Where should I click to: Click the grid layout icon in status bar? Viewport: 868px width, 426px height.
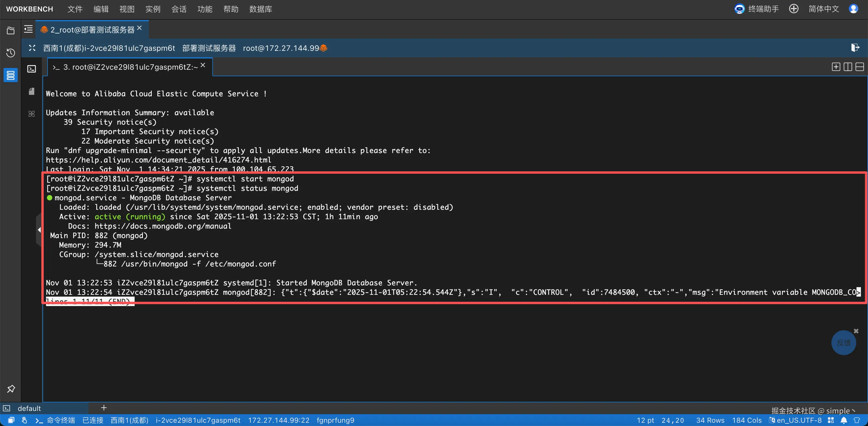coord(831,420)
